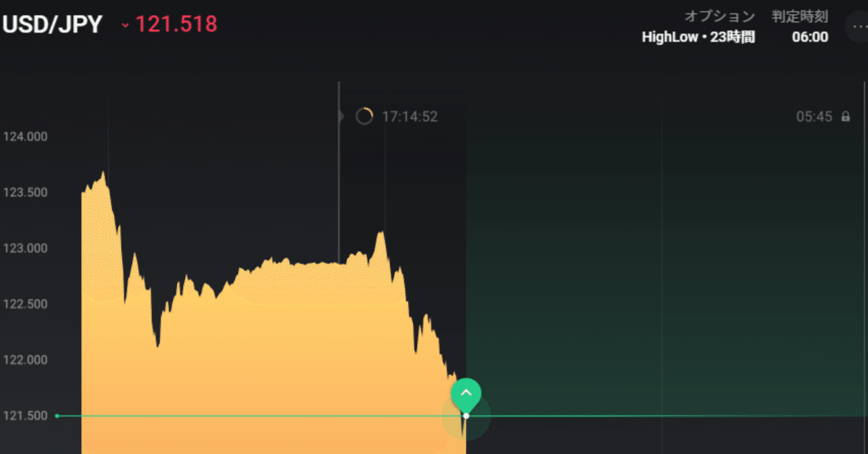Click the 124.000 price axis label
Screen dimensions: 868x454
pos(26,136)
